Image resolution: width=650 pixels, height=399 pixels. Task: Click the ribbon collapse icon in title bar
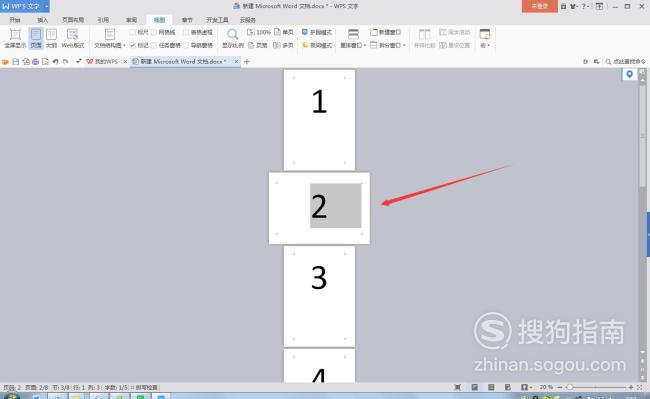(x=599, y=6)
